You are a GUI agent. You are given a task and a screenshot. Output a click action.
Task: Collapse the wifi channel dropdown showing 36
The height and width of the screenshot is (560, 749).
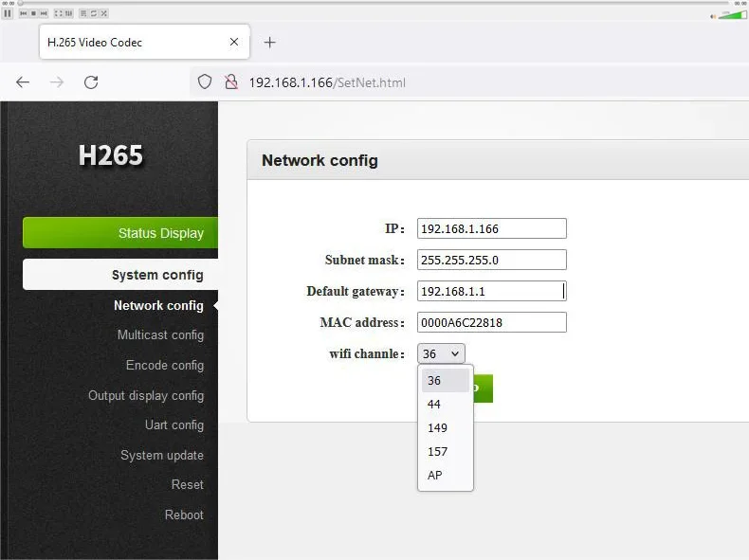(441, 353)
